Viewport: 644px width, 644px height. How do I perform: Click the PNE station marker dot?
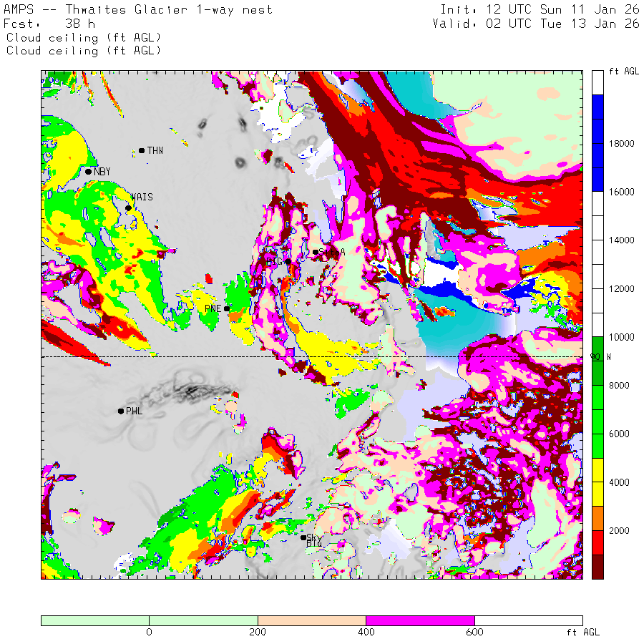coord(226,308)
